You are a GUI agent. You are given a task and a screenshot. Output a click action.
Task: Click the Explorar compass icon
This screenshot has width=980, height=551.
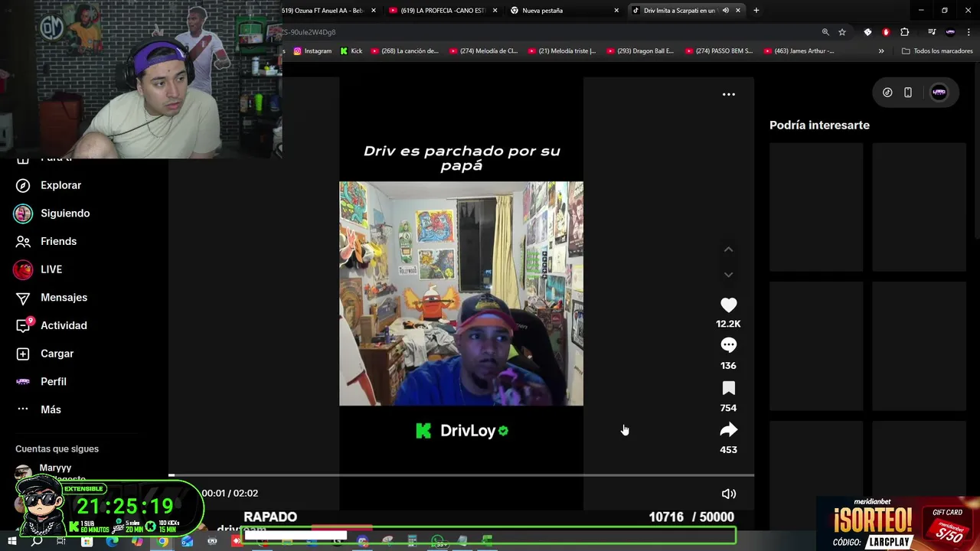[23, 185]
